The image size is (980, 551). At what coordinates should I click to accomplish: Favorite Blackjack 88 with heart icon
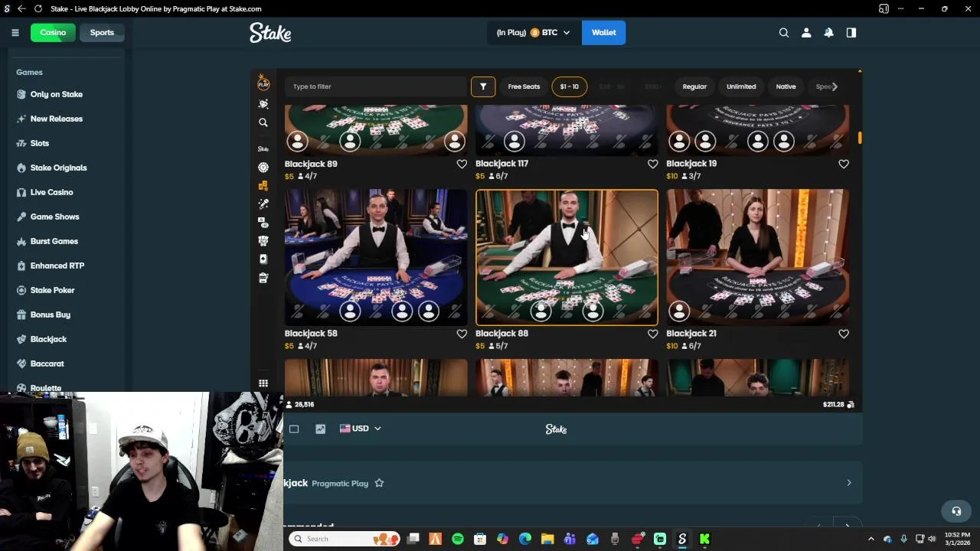[x=652, y=334]
